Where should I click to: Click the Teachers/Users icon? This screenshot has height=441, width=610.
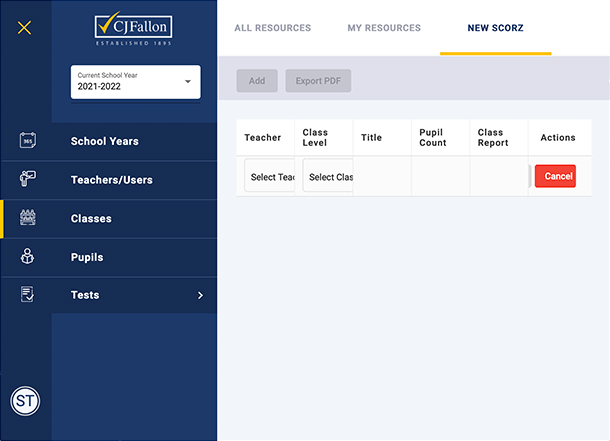tap(27, 180)
